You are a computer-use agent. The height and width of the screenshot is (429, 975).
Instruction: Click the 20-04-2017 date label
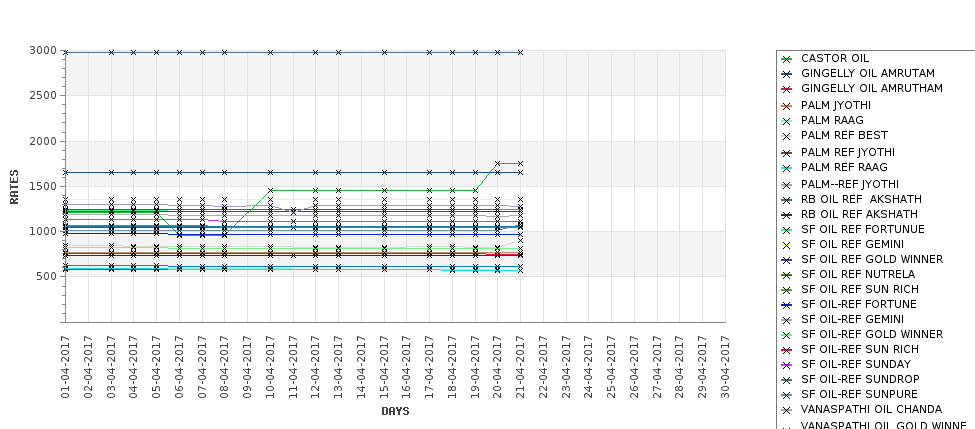click(x=497, y=367)
